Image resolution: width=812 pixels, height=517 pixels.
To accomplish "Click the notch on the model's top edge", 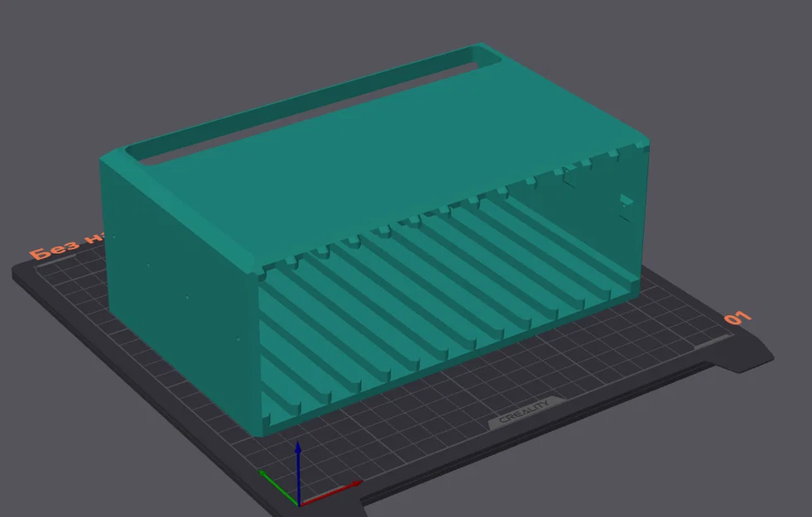I will click(x=610, y=153).
